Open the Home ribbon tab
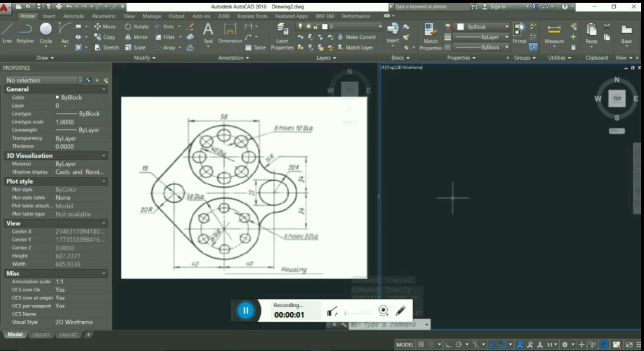Screen dimensions: 644x351 click(28, 16)
